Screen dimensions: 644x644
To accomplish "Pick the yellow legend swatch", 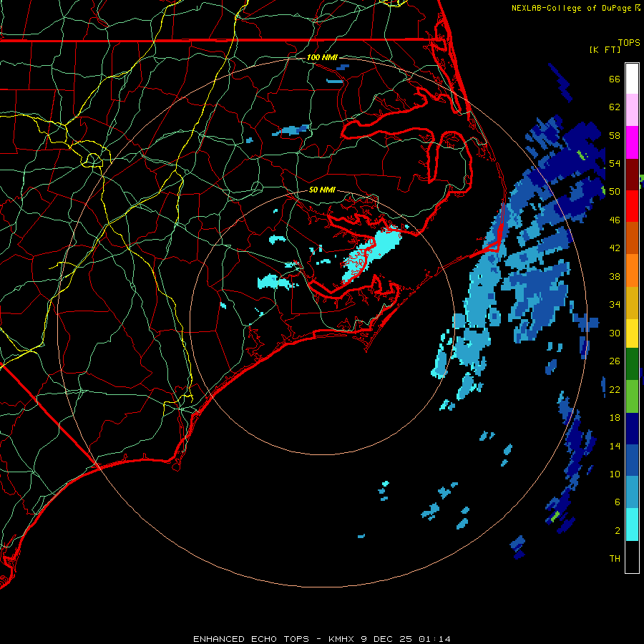I will [632, 333].
